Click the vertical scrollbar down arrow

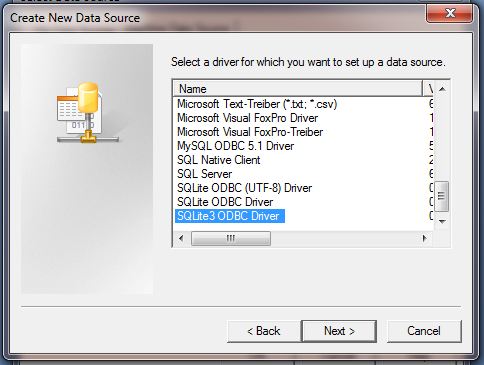pyautogui.click(x=442, y=221)
